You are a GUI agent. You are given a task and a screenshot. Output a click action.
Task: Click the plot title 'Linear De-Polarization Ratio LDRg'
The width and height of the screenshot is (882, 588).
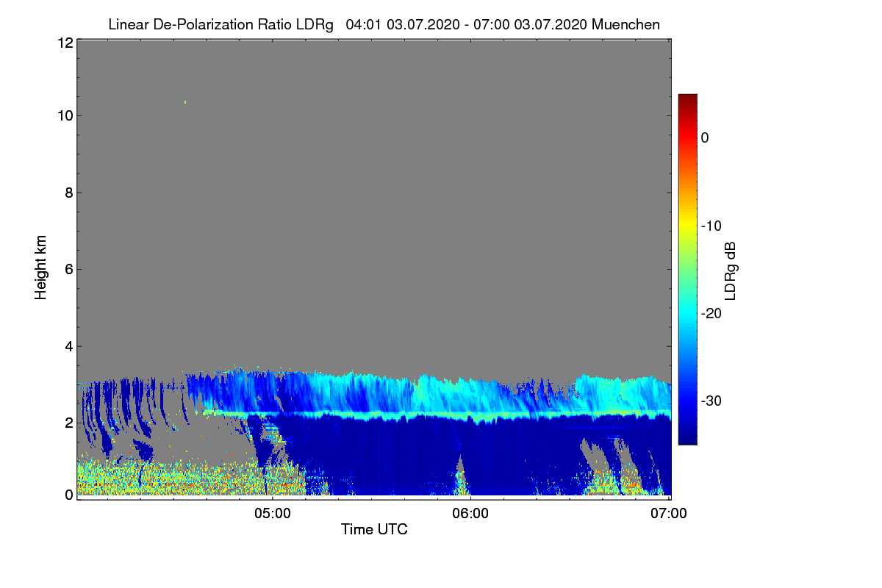(220, 24)
